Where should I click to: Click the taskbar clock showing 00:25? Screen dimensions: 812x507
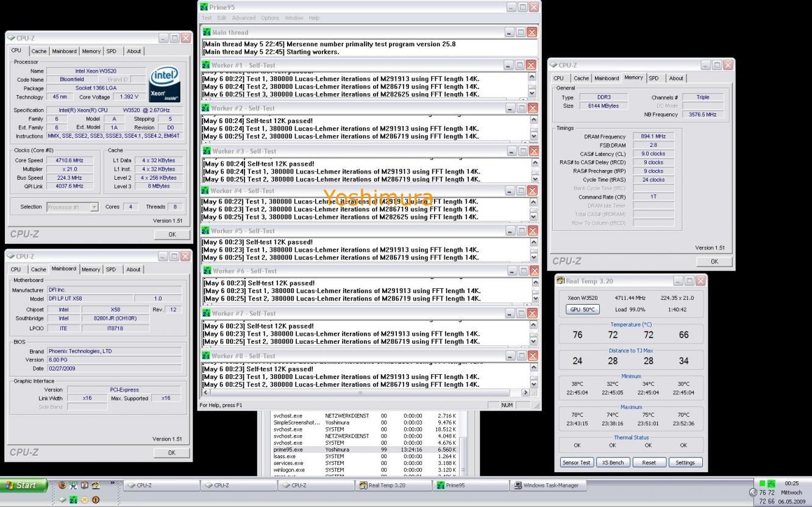point(792,483)
